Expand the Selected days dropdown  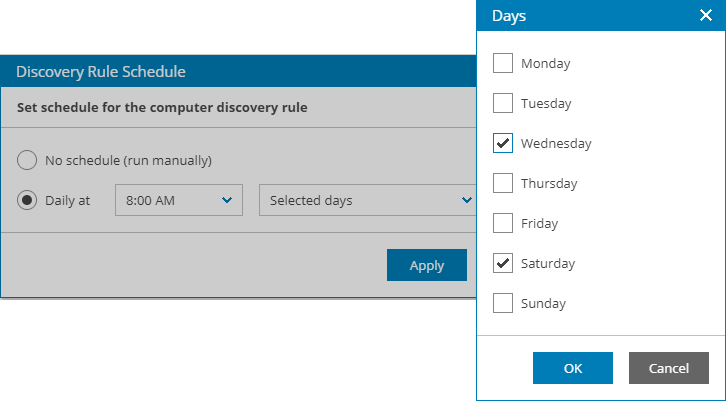tap(365, 200)
